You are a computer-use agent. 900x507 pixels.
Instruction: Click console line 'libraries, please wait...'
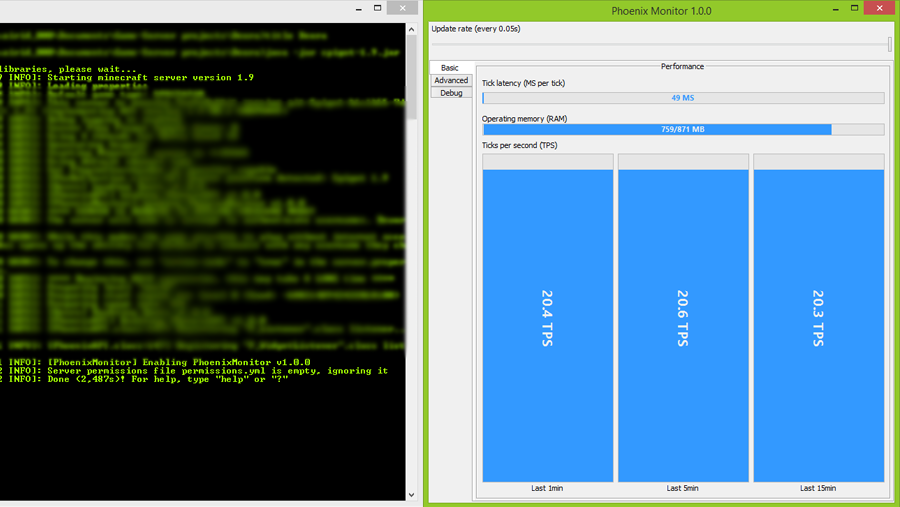pyautogui.click(x=68, y=69)
